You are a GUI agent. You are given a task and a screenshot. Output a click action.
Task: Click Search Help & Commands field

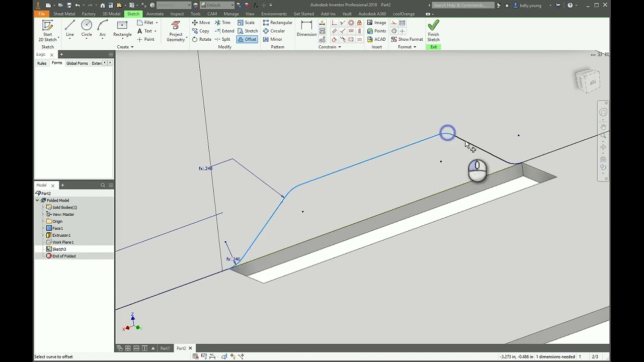tap(463, 5)
